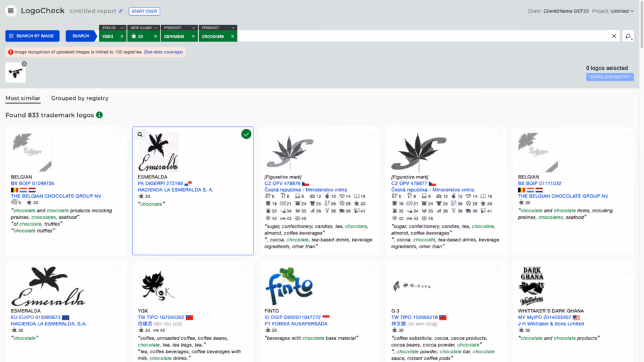Open EU EUIPO 018385673 registry link
The image size is (644, 362).
pyautogui.click(x=36, y=317)
